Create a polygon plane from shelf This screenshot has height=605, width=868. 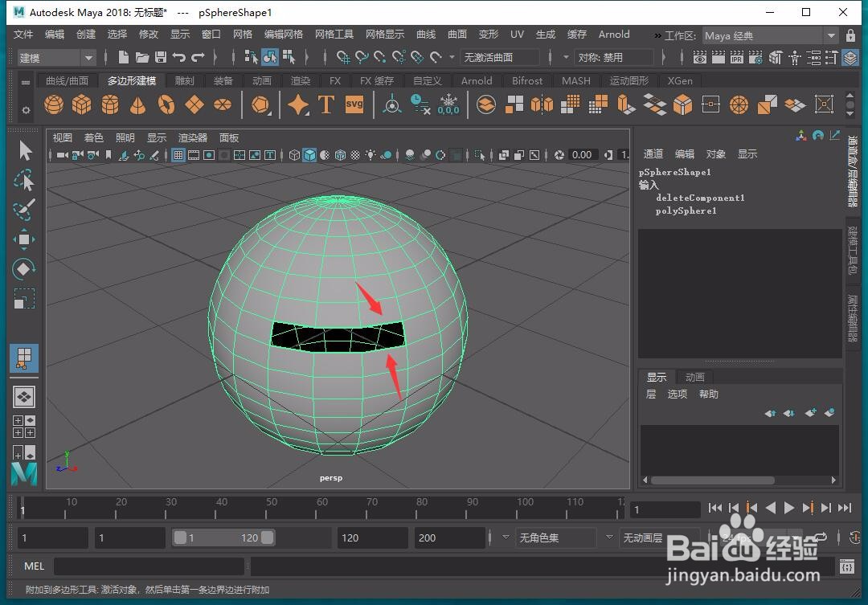pos(194,104)
